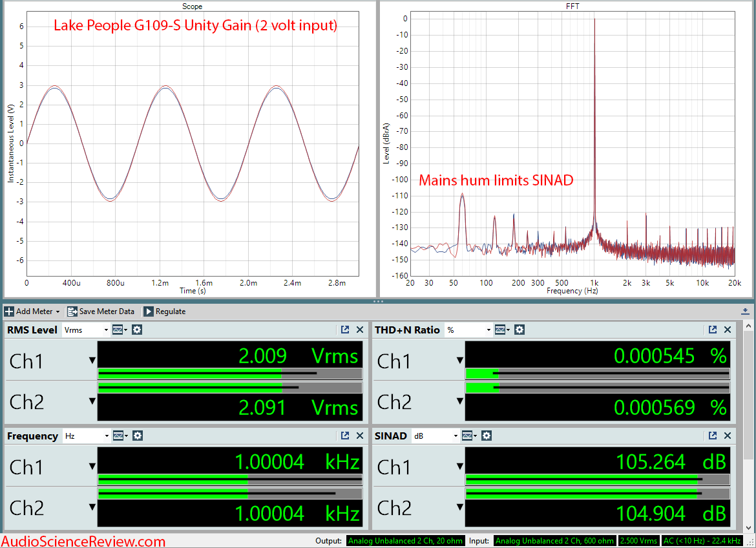Expand the Frequency Ch2 arrow

point(92,507)
